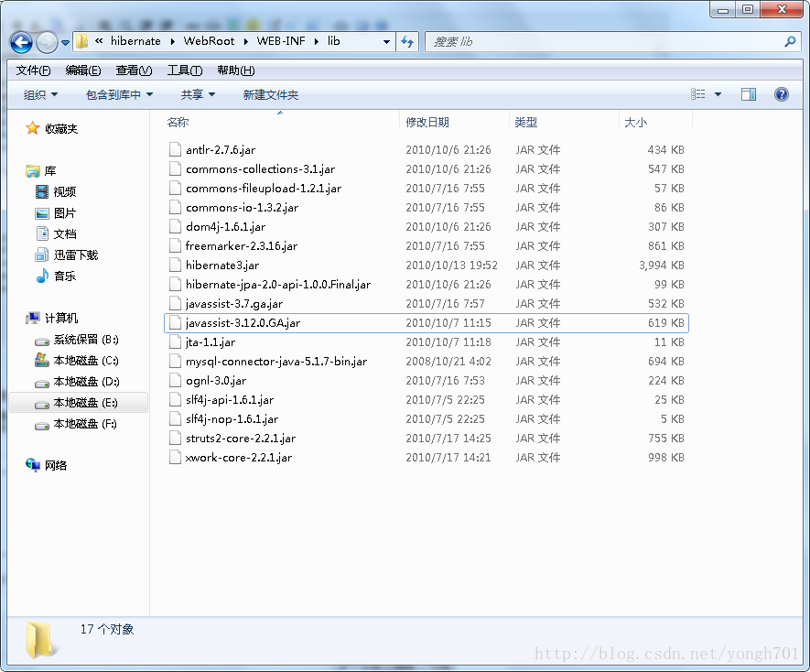This screenshot has height=672, width=810.
Task: Open drive 本地磁盘 (D:)
Action: pos(77,382)
